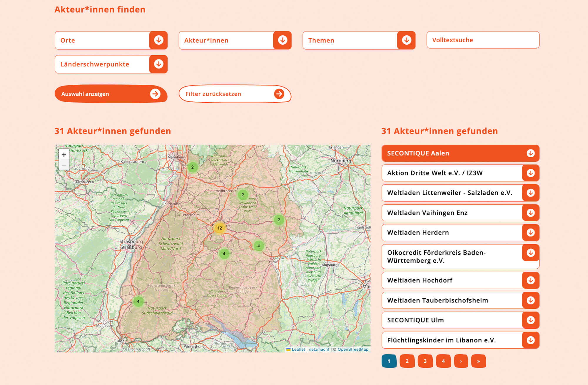The image size is (588, 385).
Task: Click the cluster marker near Mannheim
Action: pyautogui.click(x=193, y=167)
